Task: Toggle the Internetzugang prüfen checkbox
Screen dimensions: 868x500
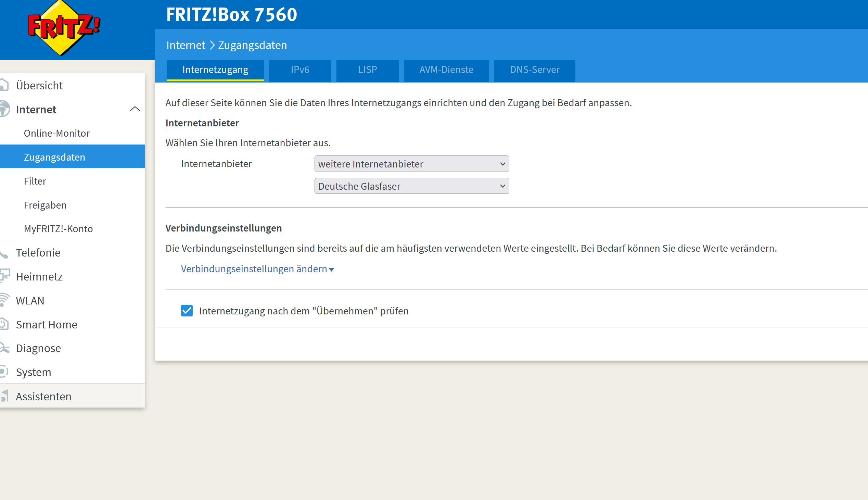Action: tap(187, 311)
